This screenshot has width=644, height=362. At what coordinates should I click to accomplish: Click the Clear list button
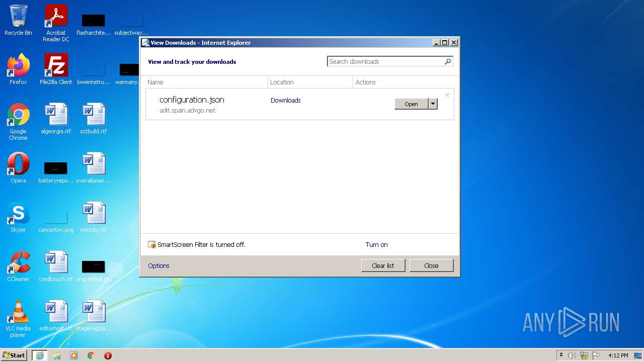tap(383, 265)
